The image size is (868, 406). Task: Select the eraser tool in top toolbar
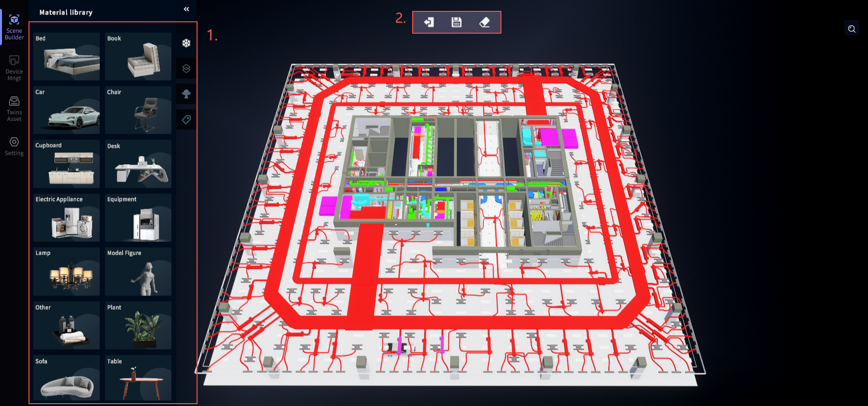pos(484,22)
